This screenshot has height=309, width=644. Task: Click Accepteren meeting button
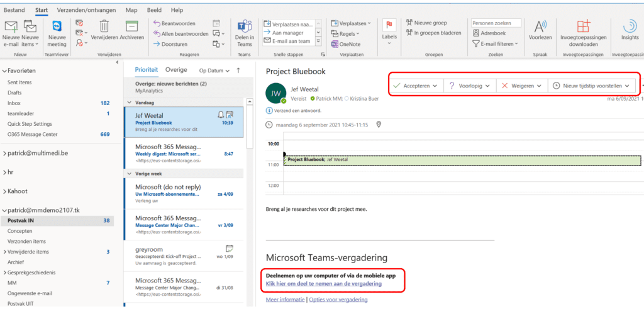click(x=415, y=86)
